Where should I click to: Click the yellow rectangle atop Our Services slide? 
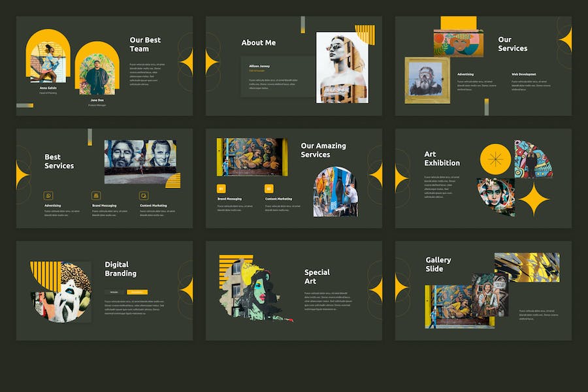click(458, 23)
